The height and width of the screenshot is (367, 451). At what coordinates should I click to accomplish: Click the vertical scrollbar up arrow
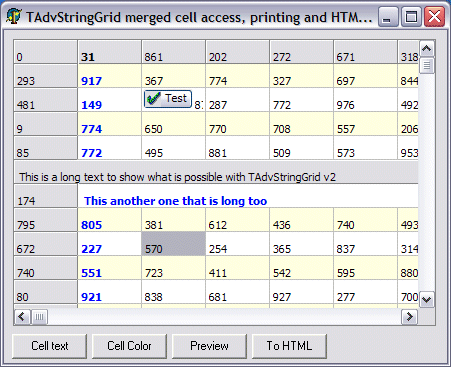coord(427,49)
